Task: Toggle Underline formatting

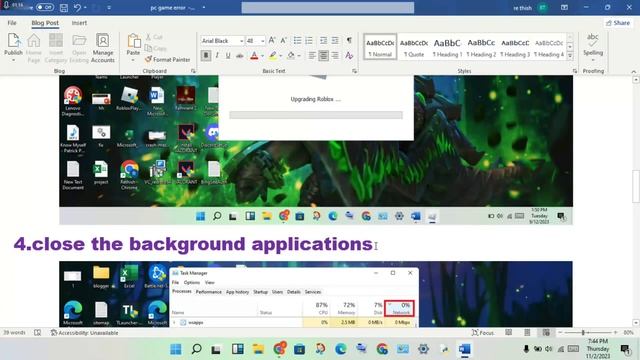Action: pyautogui.click(x=228, y=56)
